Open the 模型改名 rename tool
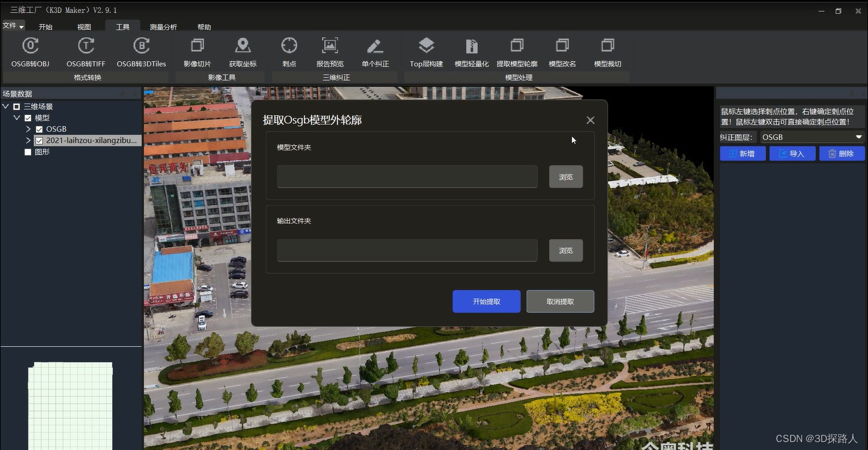Screen dimensions: 868x450 coord(562,52)
